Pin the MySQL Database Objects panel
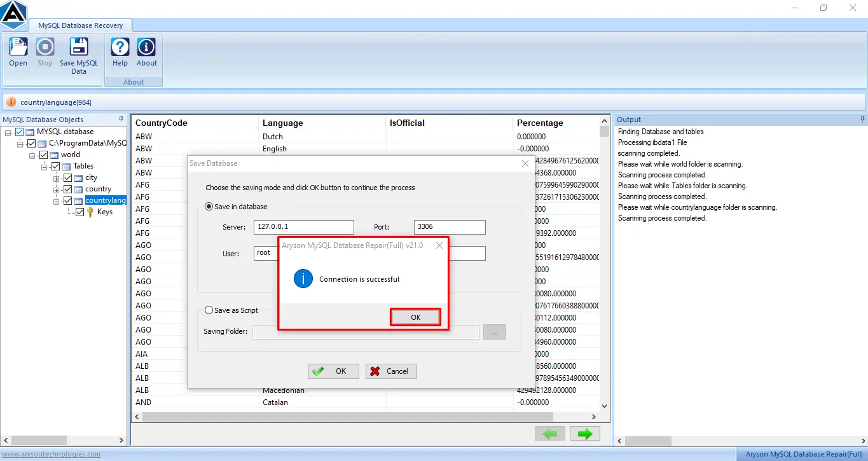Screen dimensions: 868x461 121,119
